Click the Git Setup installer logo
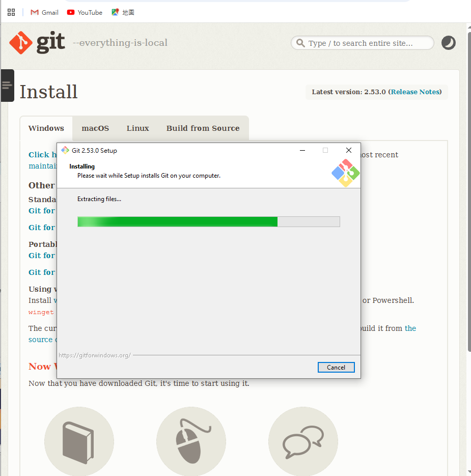This screenshot has height=476, width=471. (346, 173)
